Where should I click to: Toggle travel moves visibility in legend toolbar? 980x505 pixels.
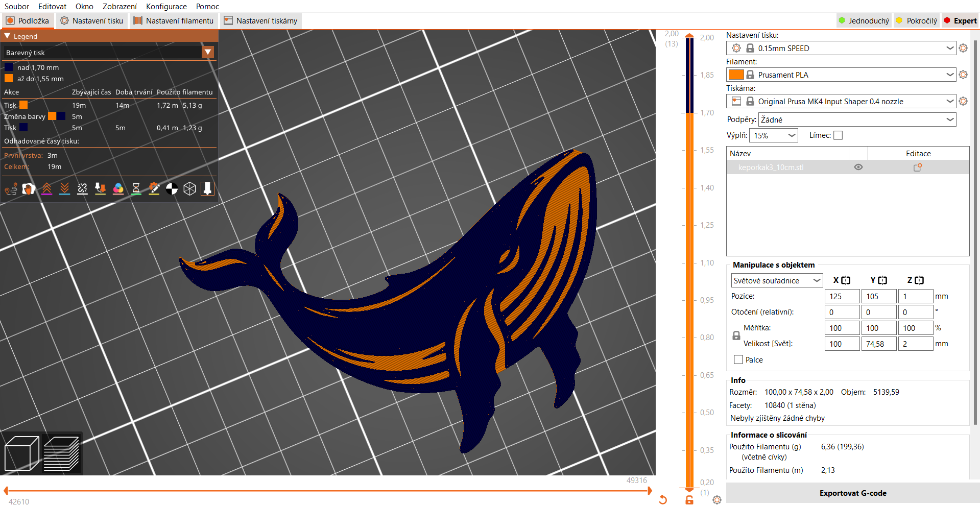11,189
